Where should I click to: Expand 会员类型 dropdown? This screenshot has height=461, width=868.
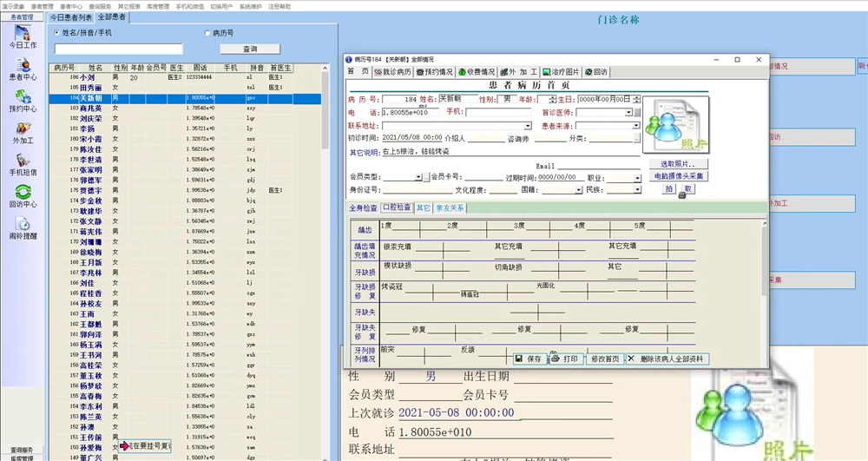tap(418, 177)
